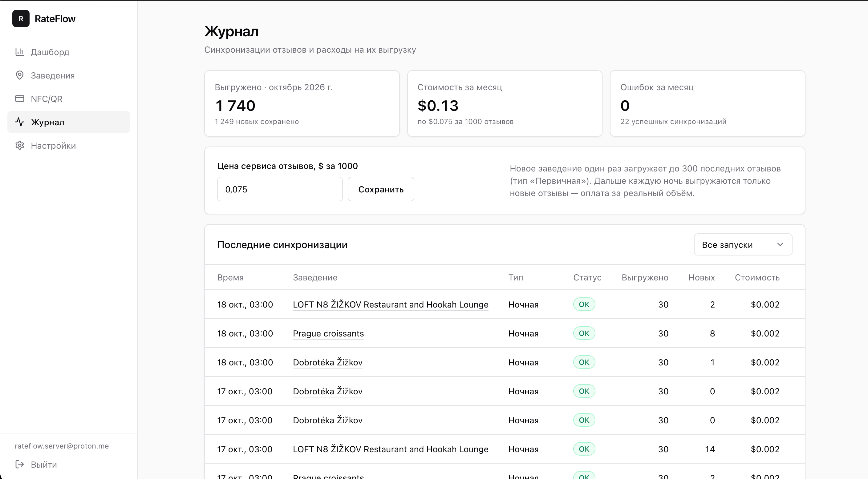Click the Выйти logout arrow icon
The width and height of the screenshot is (868, 479).
19,465
